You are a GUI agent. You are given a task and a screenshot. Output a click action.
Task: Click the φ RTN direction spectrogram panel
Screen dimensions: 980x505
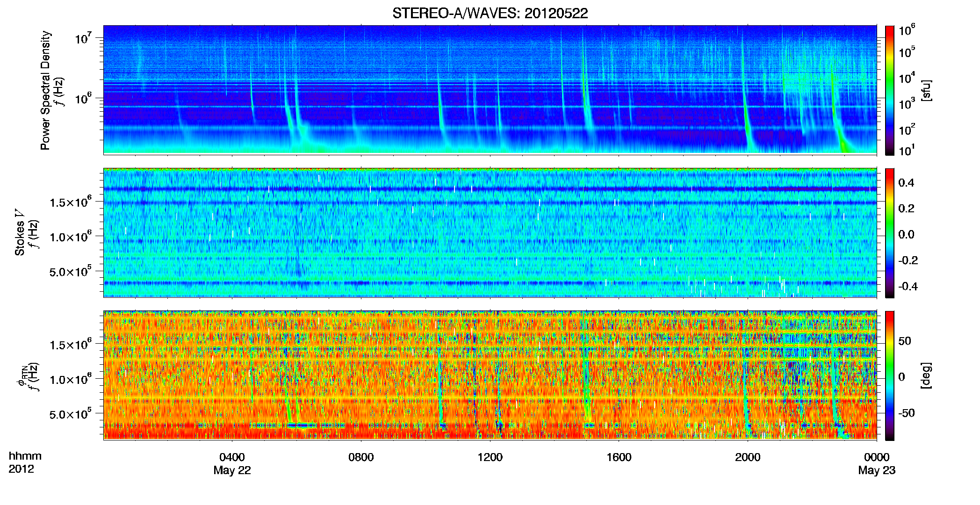(490, 375)
